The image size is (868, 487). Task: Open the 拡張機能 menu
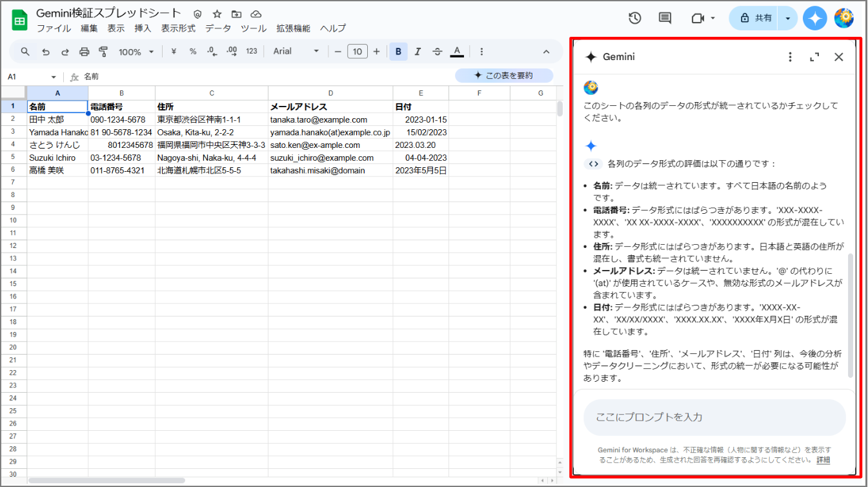[x=293, y=28]
